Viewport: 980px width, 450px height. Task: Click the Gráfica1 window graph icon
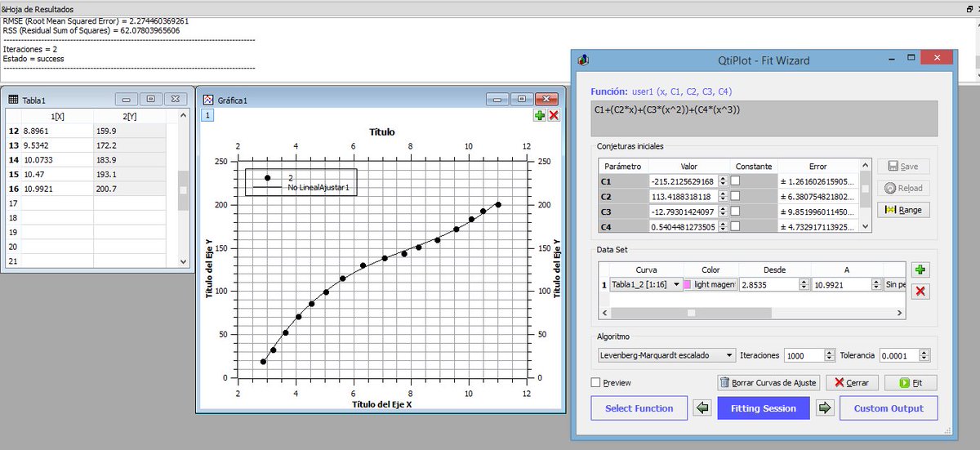tap(208, 100)
